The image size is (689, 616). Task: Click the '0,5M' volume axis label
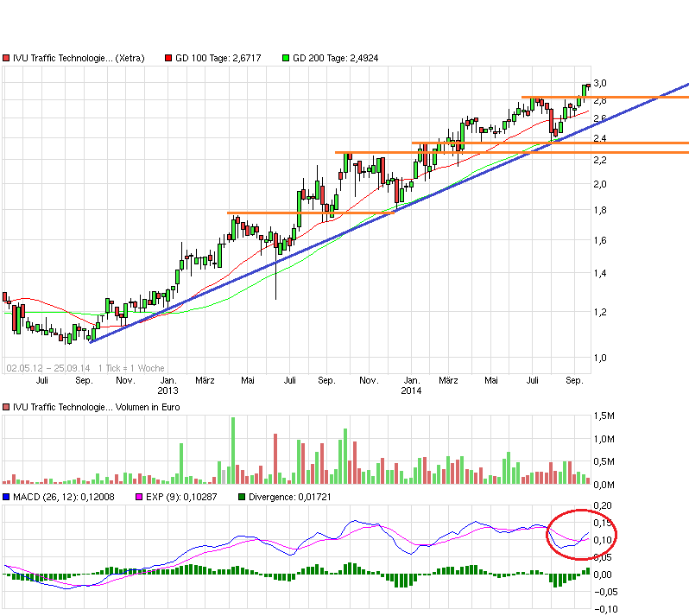[x=604, y=461]
